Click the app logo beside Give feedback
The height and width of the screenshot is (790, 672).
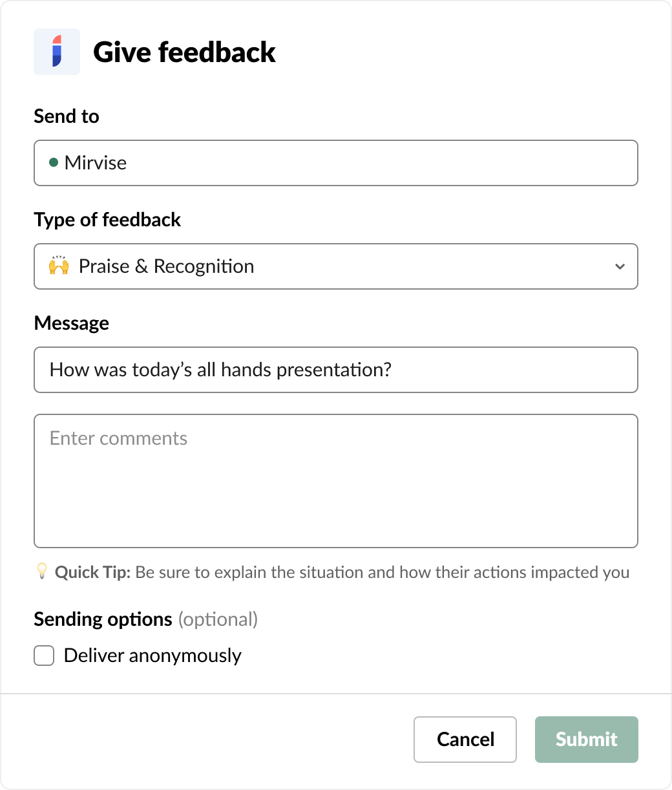pyautogui.click(x=57, y=52)
